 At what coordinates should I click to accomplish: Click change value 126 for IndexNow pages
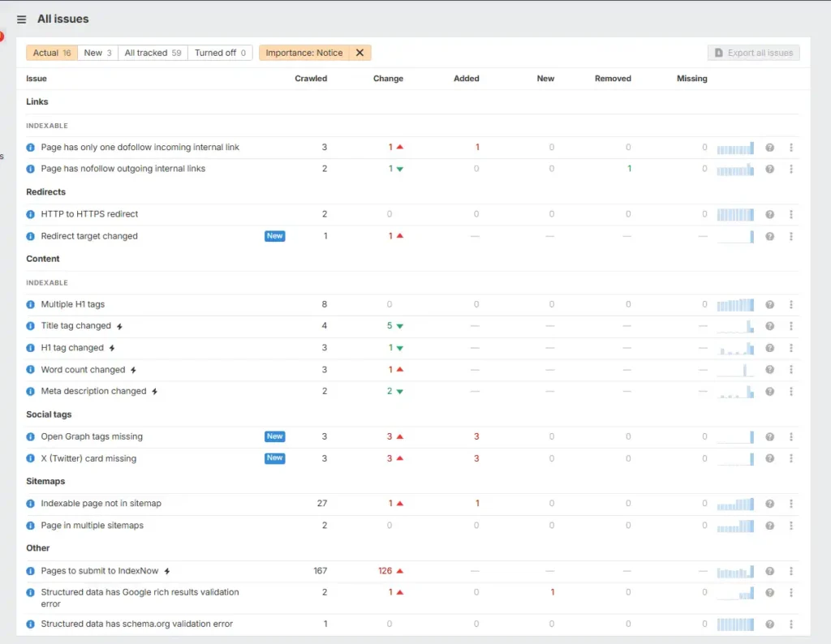coord(385,571)
